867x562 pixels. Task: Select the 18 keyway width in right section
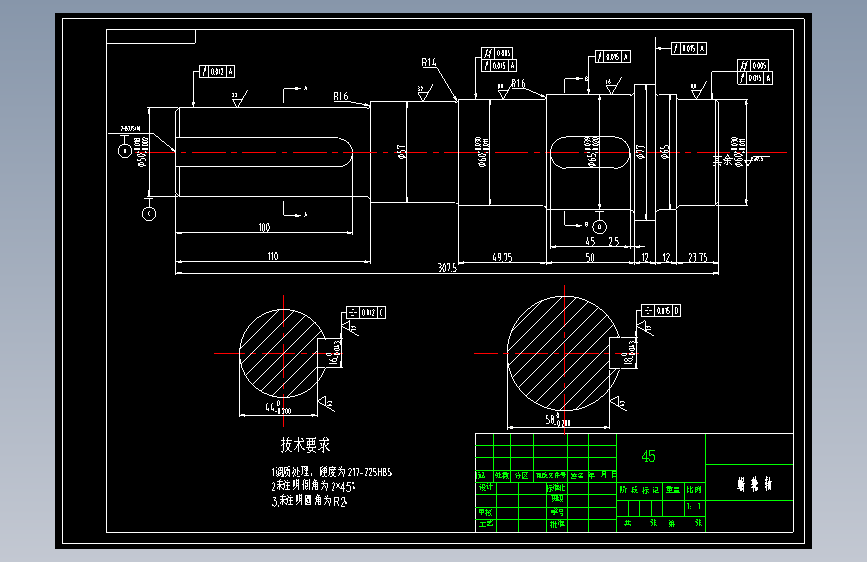pos(630,353)
